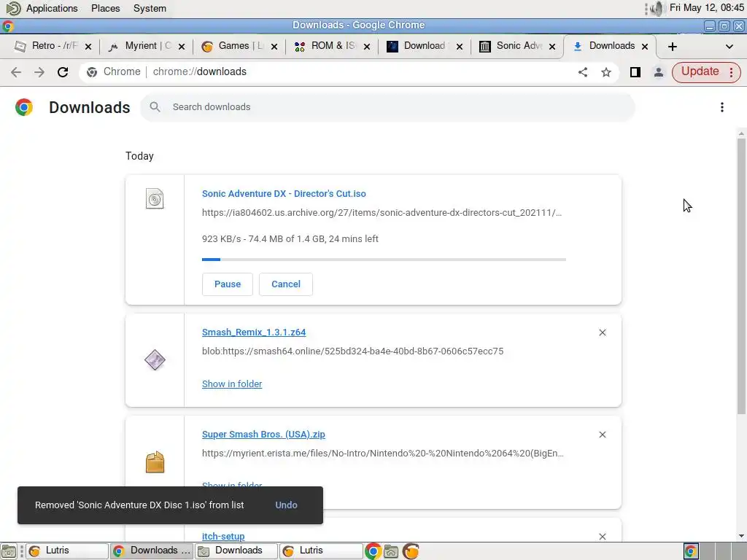Open the Applications menu
Image resolution: width=747 pixels, height=560 pixels.
(52, 9)
